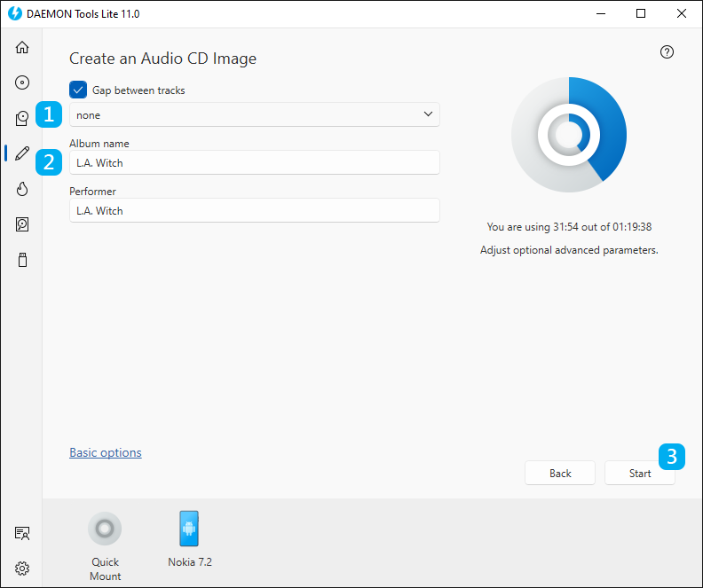Click the Performer input field
The width and height of the screenshot is (703, 588).
(254, 210)
